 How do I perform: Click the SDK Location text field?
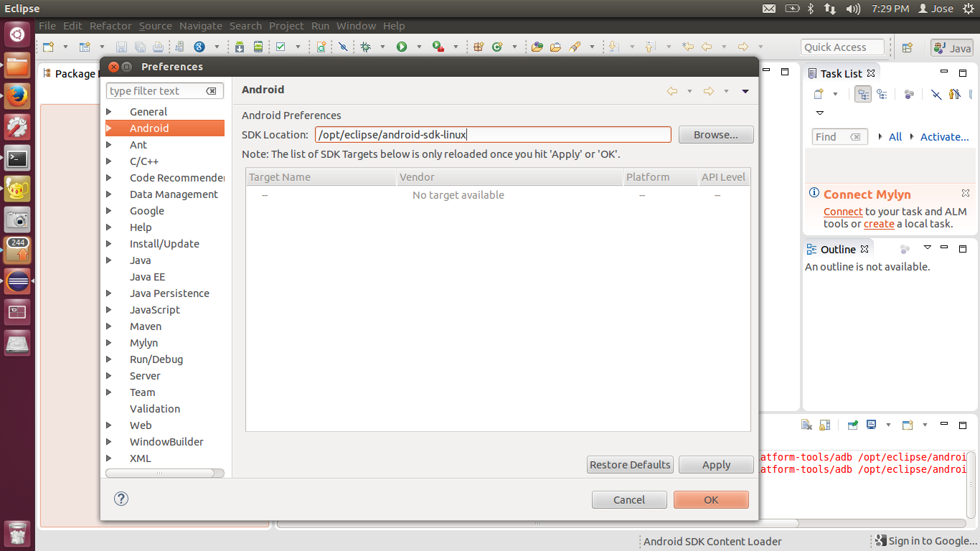(493, 135)
